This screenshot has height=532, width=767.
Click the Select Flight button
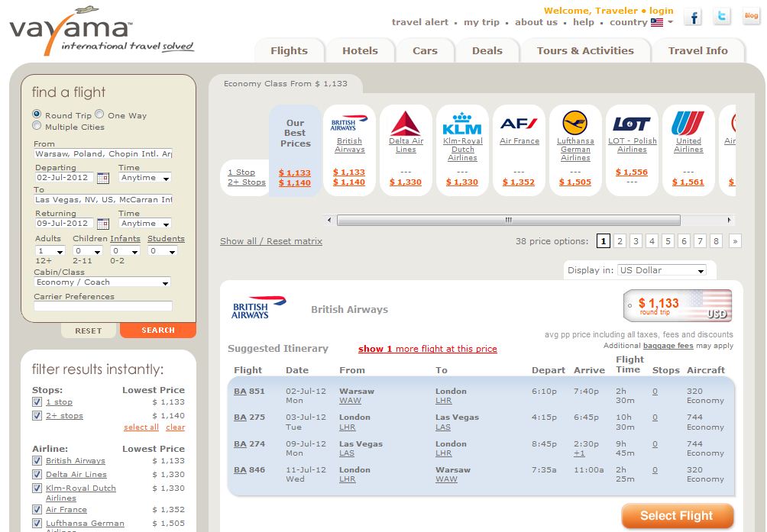coord(677,516)
